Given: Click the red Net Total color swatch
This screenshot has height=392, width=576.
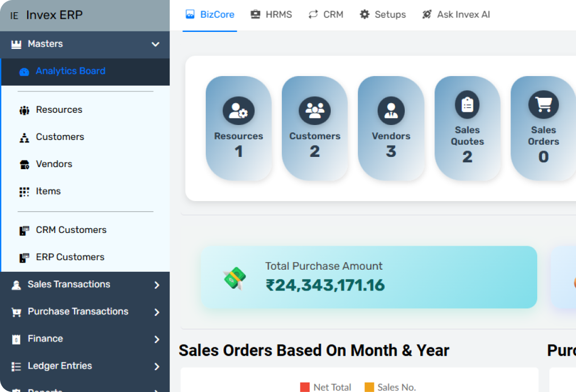Looking at the screenshot, I should (305, 387).
